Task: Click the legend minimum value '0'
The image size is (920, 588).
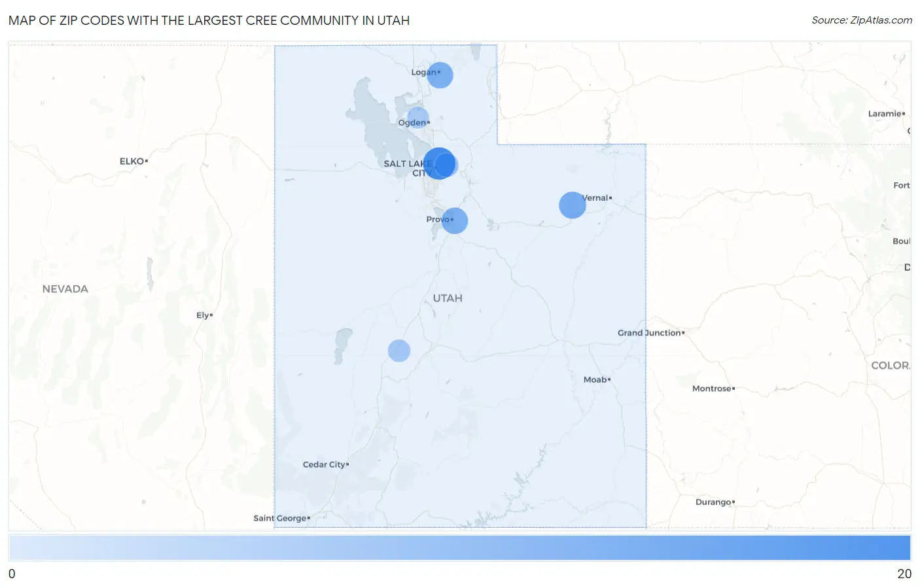Action: point(12,574)
